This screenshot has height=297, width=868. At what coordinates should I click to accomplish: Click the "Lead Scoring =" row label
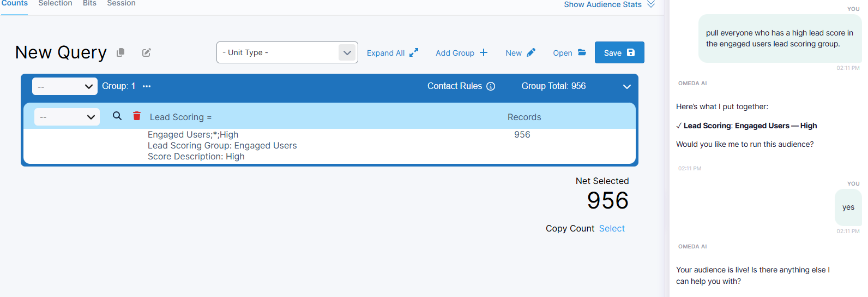coord(180,117)
